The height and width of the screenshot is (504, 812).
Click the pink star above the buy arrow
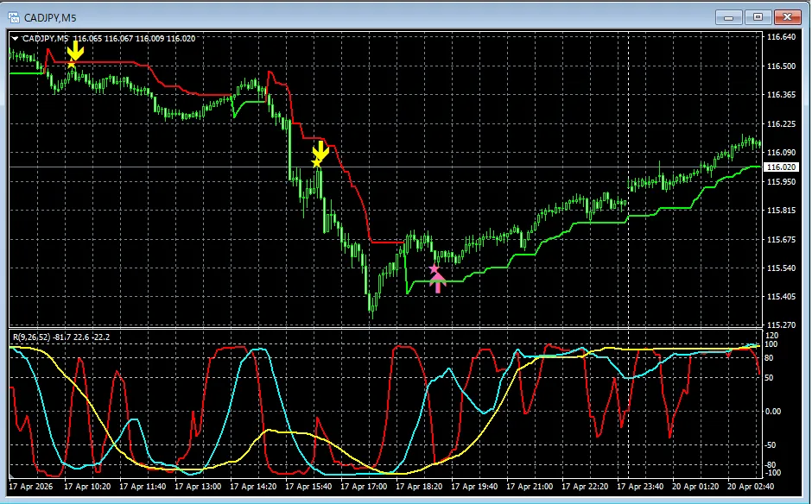click(435, 269)
